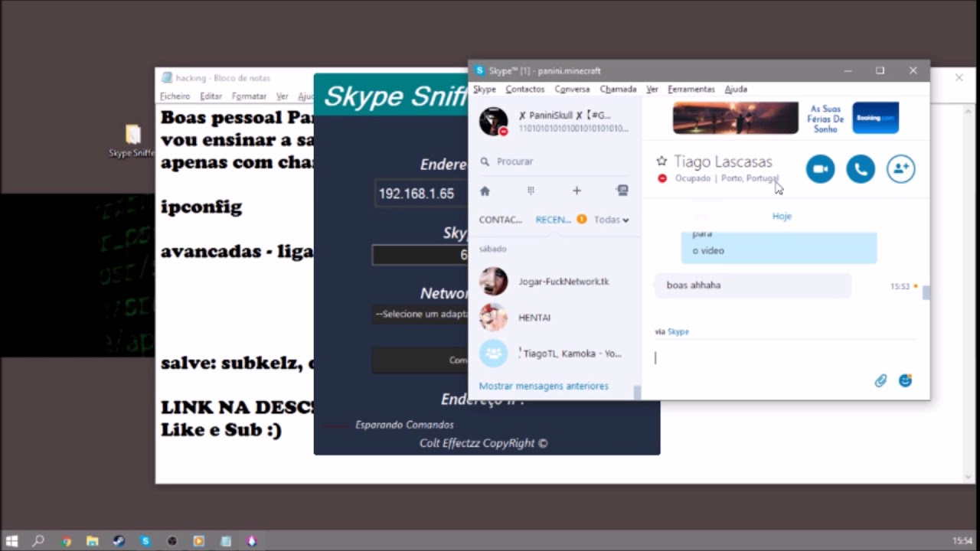Image resolution: width=980 pixels, height=551 pixels.
Task: Start a voice call with Tiago Lascasas
Action: pyautogui.click(x=861, y=169)
